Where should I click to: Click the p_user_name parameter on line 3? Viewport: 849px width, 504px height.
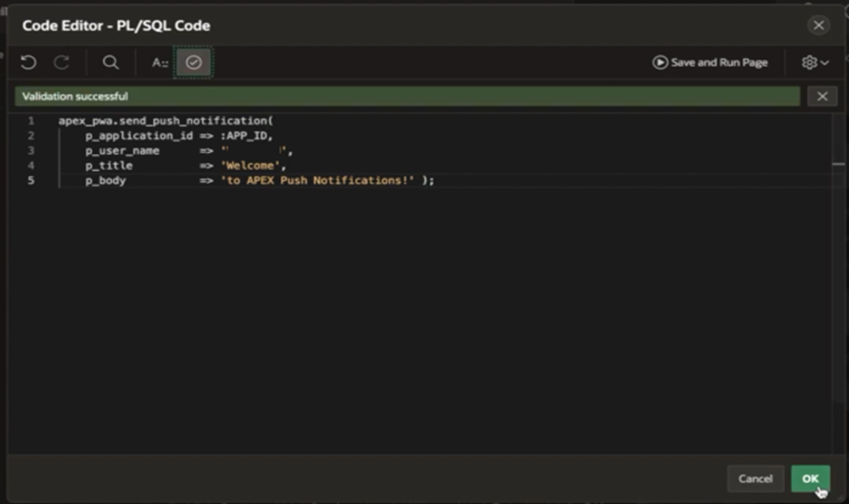[x=122, y=150]
